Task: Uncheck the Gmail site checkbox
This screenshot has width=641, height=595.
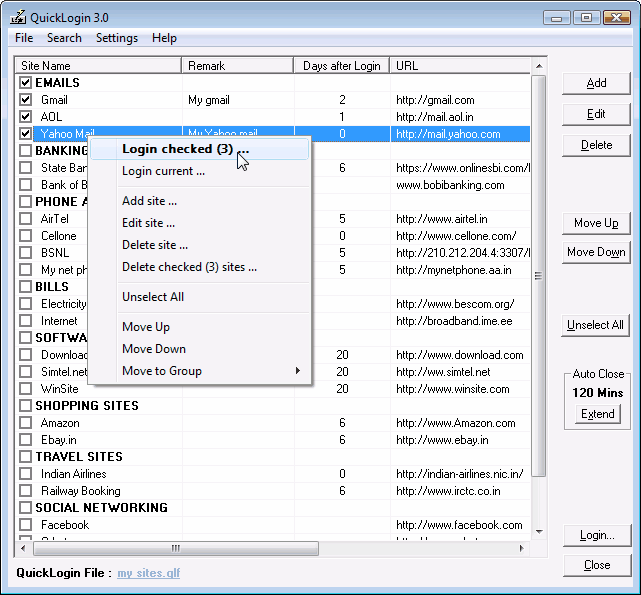Action: tap(25, 100)
